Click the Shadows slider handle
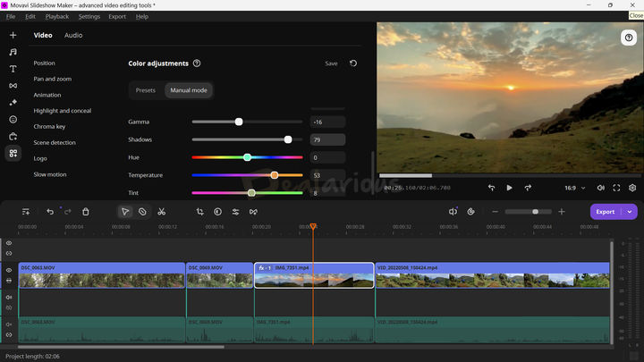The image size is (644, 362). 288,139
